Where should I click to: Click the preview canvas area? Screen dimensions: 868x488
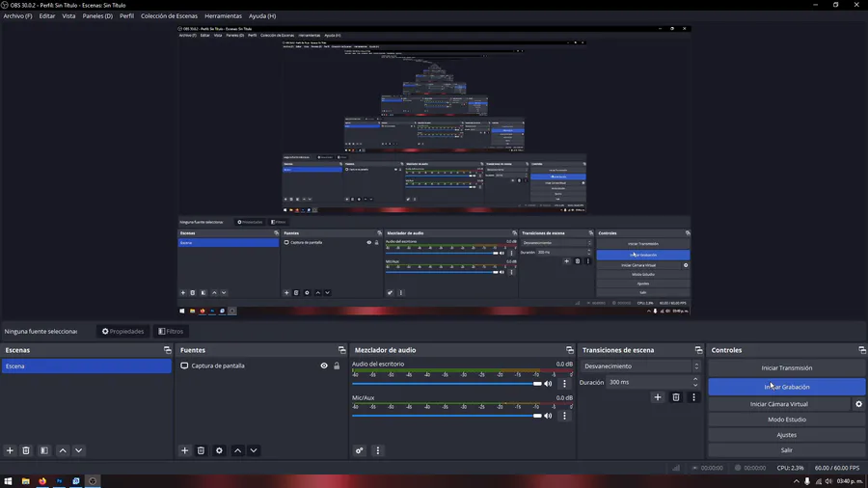(x=434, y=170)
